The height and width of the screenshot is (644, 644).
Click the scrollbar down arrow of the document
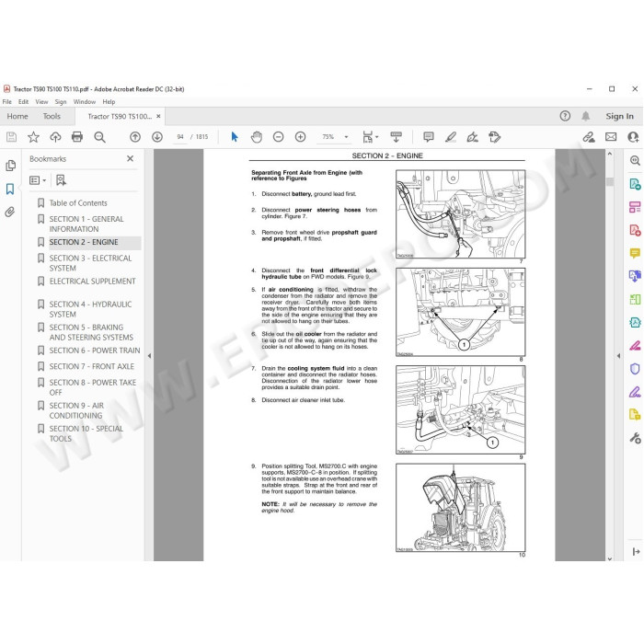tap(609, 558)
